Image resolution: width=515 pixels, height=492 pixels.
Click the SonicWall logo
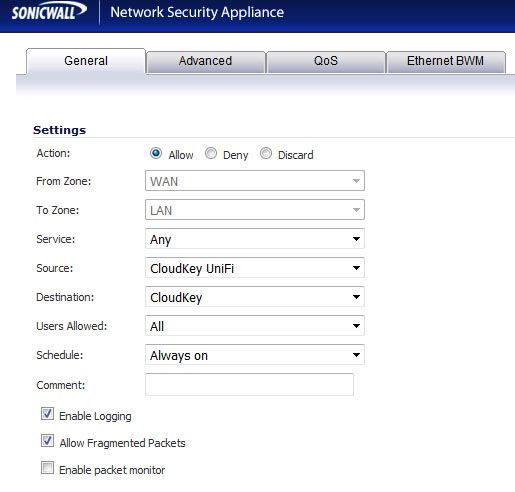point(49,12)
